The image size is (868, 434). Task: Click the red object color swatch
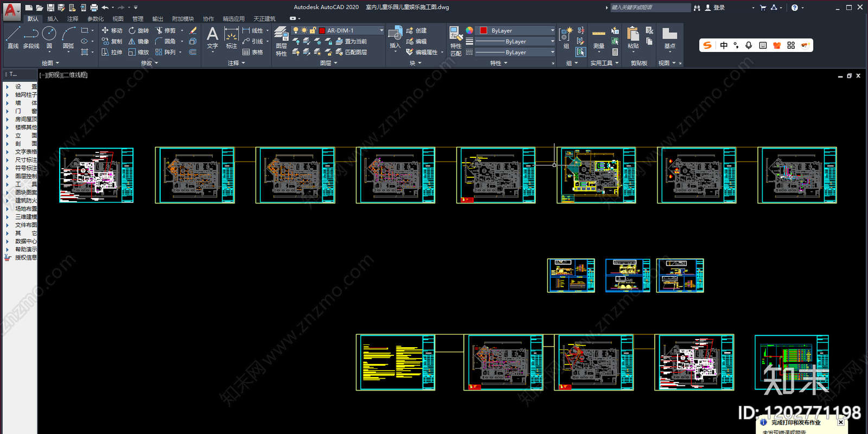(483, 30)
